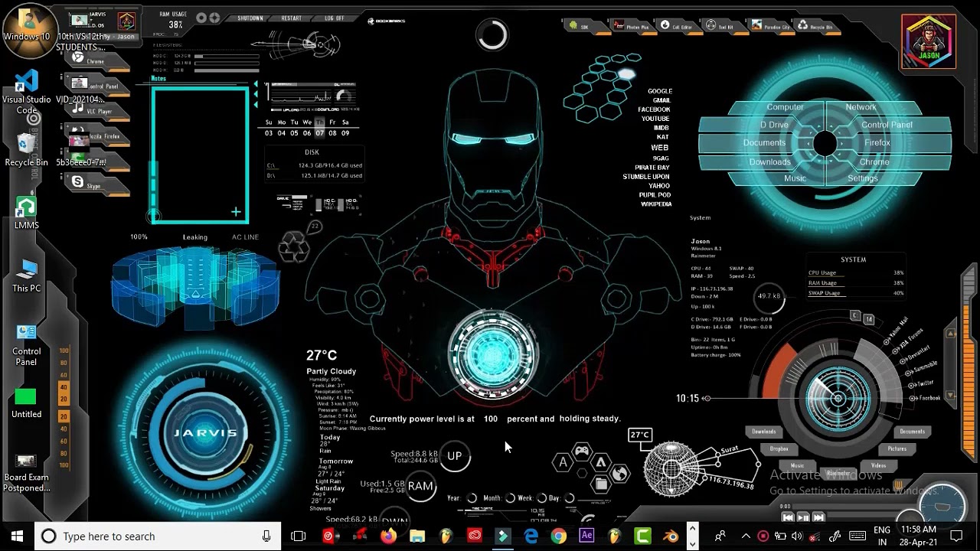Open the FACEBOOK web link
Image resolution: width=980 pixels, height=551 pixels.
pos(655,109)
